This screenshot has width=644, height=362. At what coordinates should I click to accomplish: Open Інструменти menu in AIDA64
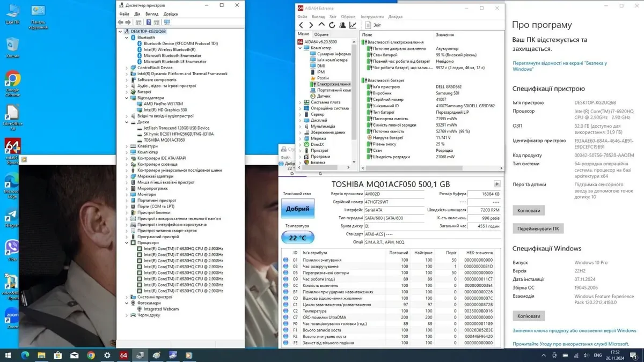(372, 17)
